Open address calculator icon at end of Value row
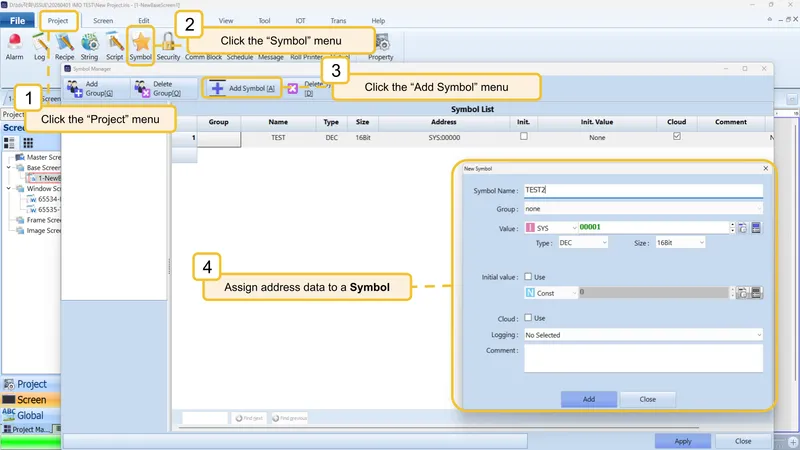The image size is (800, 450). tap(756, 228)
